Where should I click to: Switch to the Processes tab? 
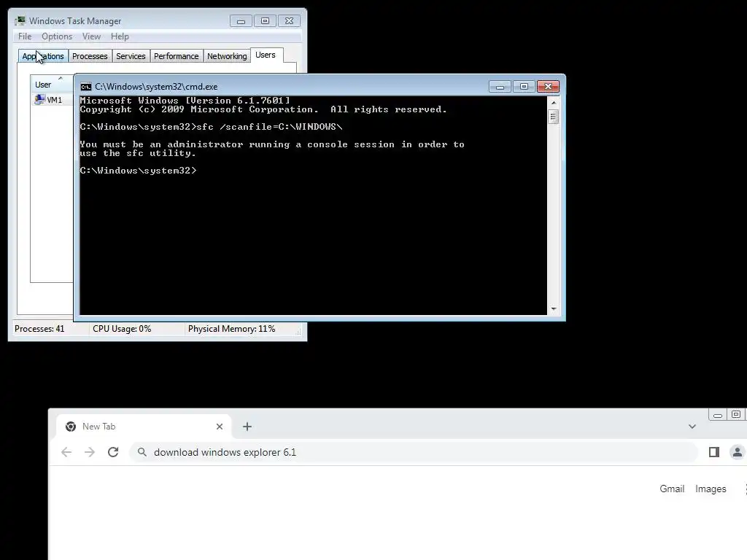[x=90, y=56]
